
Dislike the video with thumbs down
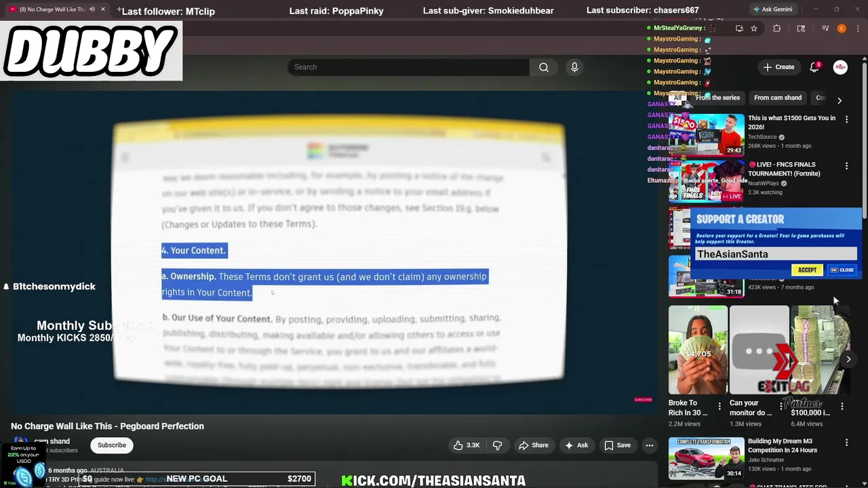point(497,445)
